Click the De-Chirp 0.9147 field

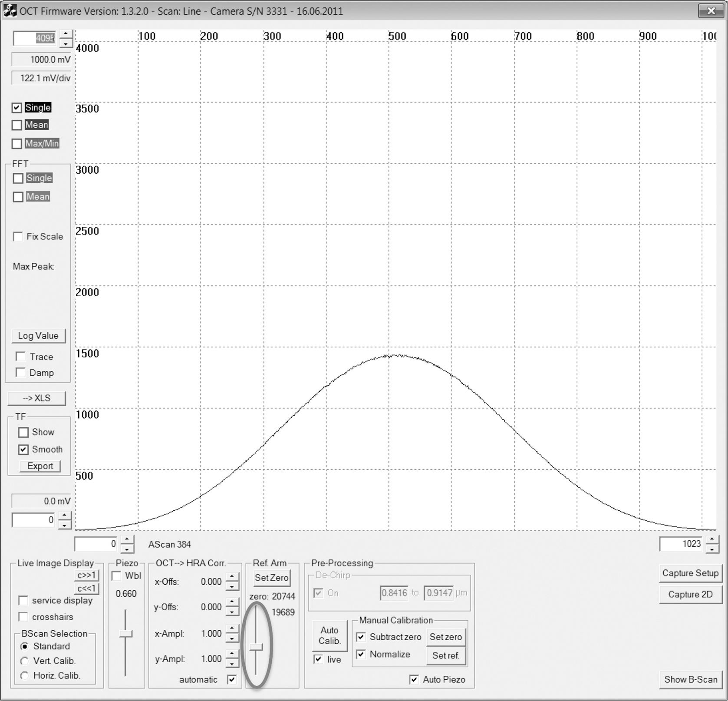pos(439,593)
